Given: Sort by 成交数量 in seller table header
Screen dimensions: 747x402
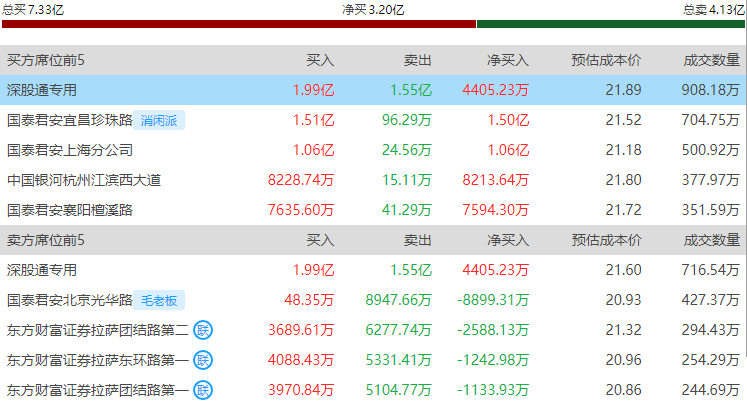Looking at the screenshot, I should (712, 240).
